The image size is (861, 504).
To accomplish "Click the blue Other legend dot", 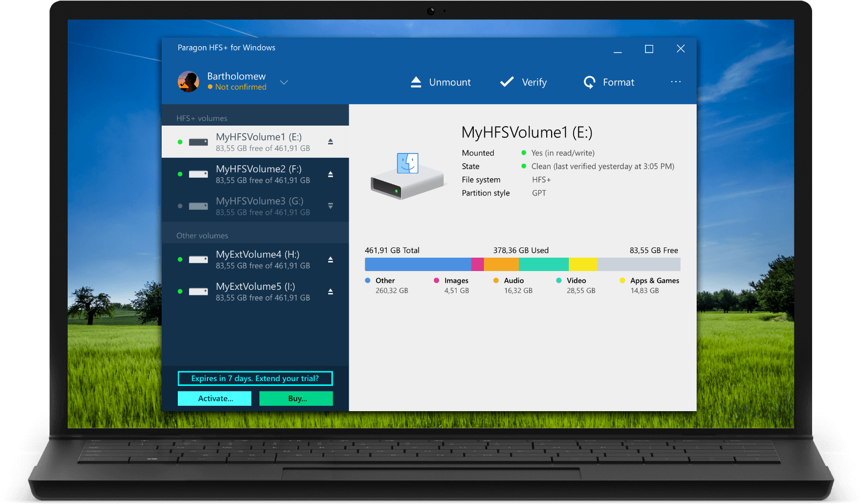I will click(x=368, y=280).
